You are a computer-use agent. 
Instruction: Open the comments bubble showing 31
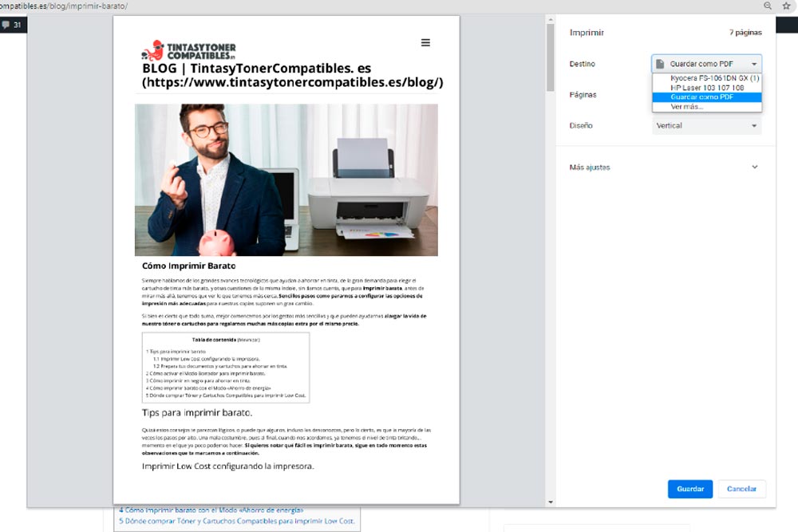tap(12, 25)
